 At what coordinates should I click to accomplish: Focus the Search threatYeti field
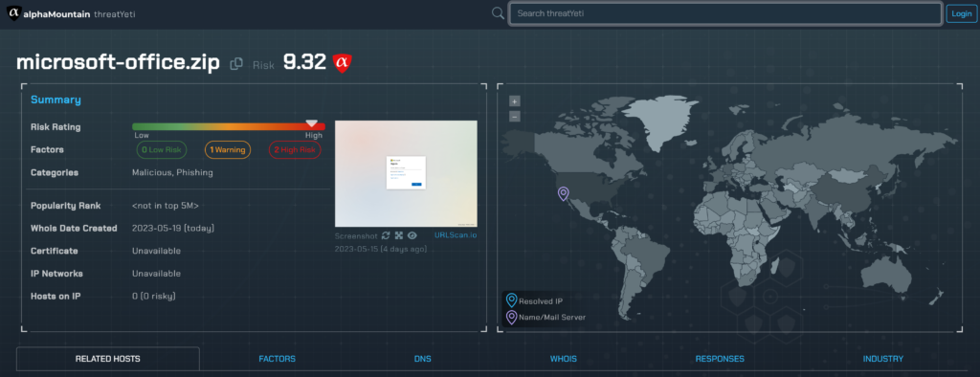[725, 13]
